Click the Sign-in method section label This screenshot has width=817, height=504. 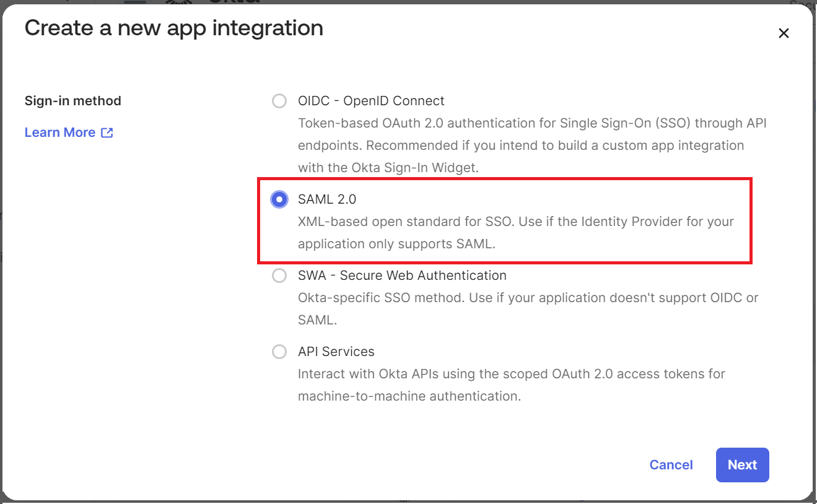(73, 101)
